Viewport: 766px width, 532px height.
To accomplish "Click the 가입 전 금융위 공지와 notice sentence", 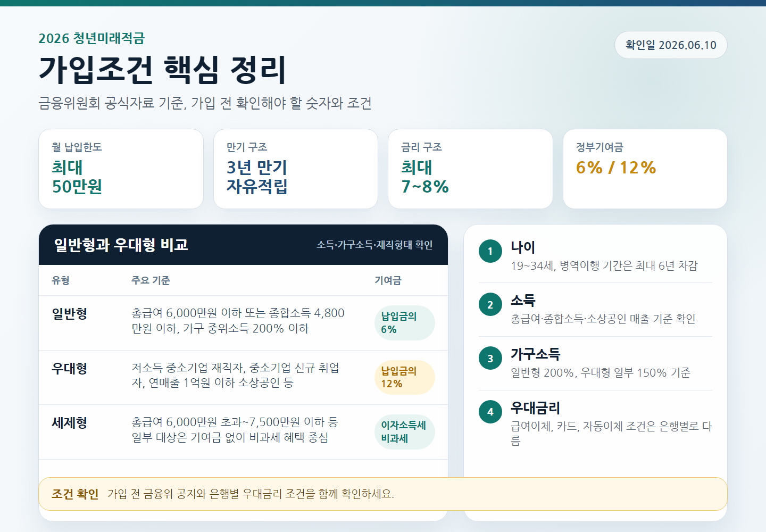I will point(251,494).
